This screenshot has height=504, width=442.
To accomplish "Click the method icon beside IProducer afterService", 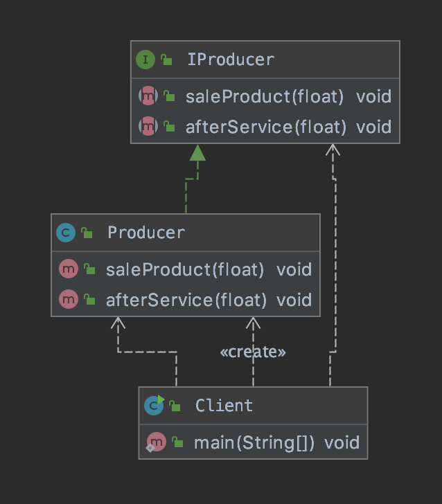I will click(148, 127).
